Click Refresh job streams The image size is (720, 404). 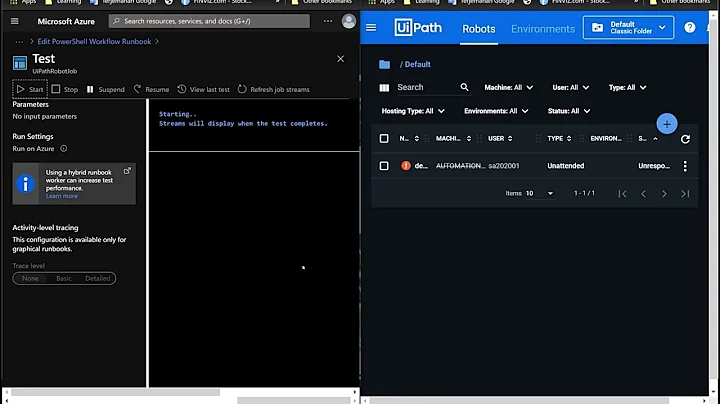(x=274, y=90)
